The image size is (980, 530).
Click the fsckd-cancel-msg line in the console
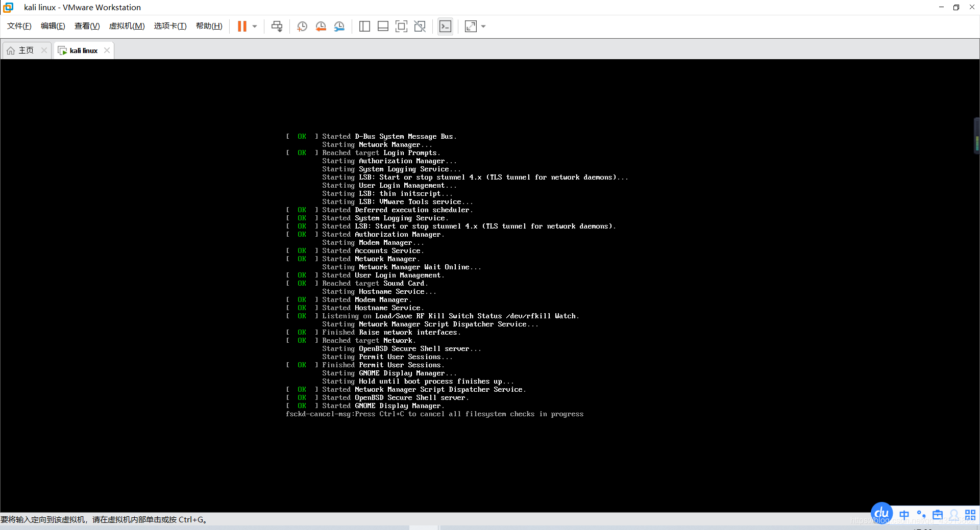pos(434,414)
